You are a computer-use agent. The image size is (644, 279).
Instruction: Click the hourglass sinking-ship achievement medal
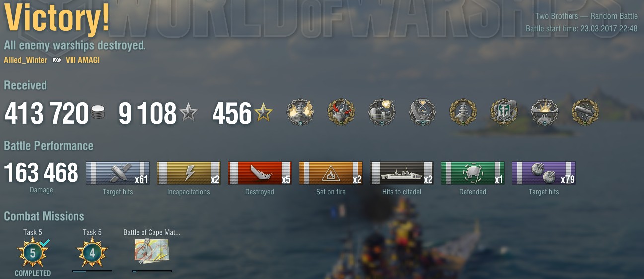pyautogui.click(x=423, y=112)
